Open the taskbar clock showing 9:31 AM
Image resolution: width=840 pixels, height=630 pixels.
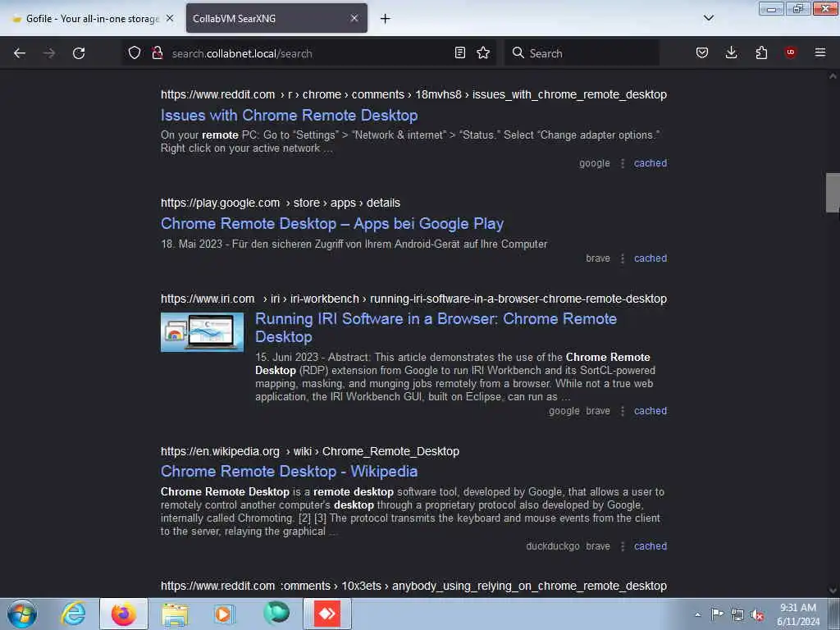798,614
